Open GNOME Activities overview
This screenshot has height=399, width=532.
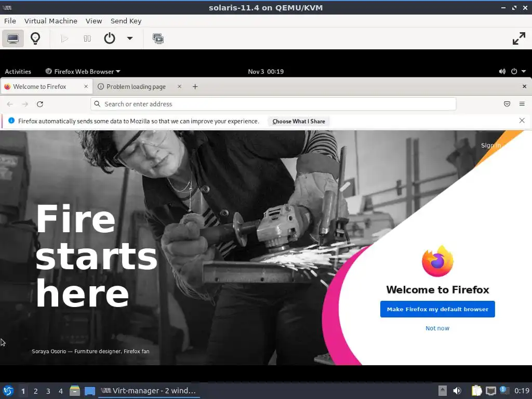click(18, 72)
